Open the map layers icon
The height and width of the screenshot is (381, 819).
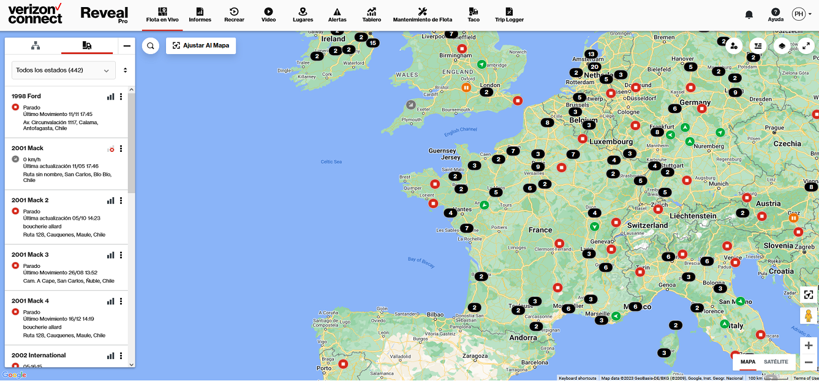tap(782, 46)
